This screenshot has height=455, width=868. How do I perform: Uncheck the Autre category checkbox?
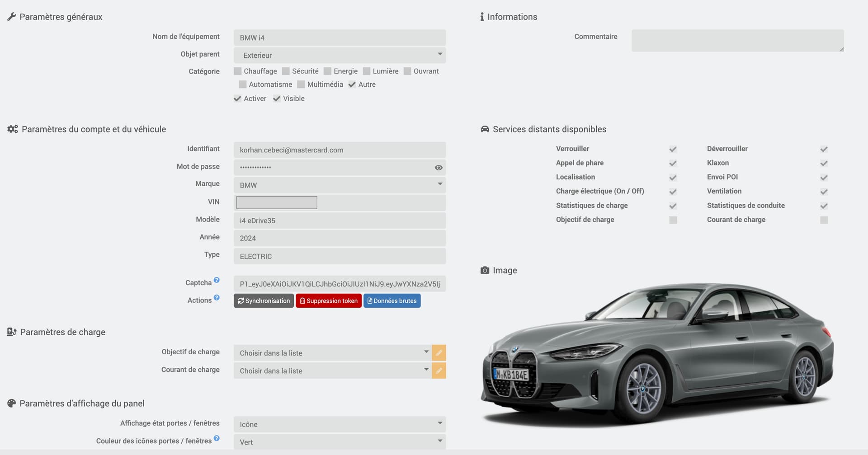pos(352,84)
